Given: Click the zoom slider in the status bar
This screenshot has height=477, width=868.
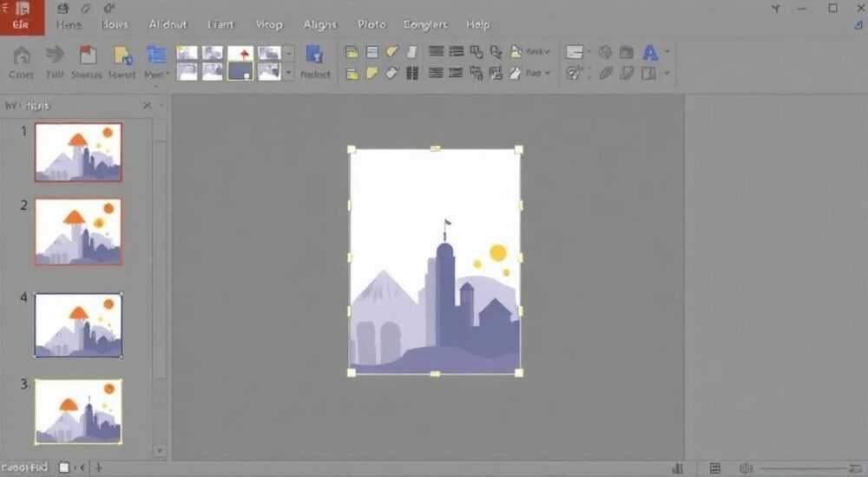Looking at the screenshot, I should [805, 468].
